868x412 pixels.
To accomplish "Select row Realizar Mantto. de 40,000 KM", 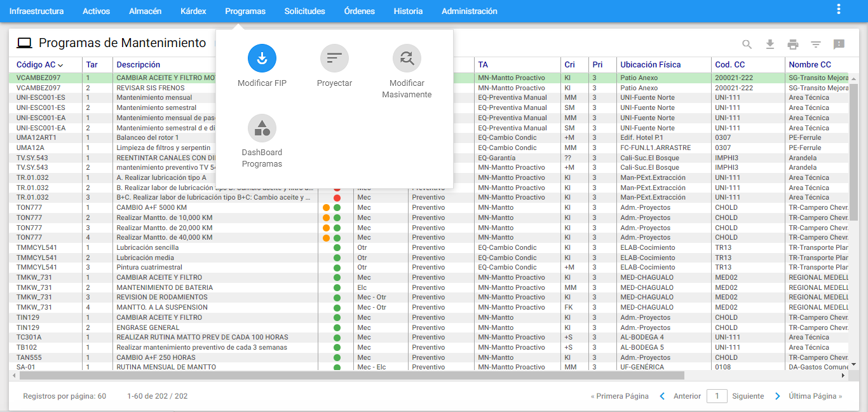I will [x=430, y=237].
